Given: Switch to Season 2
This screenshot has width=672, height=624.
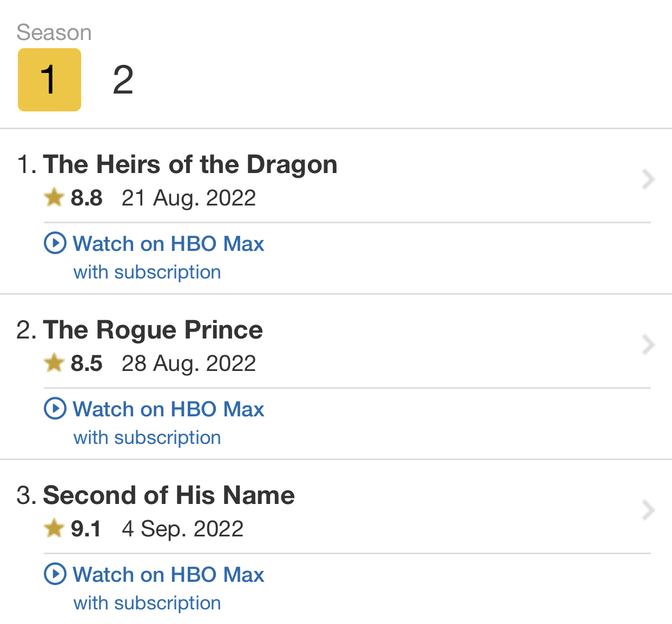Looking at the screenshot, I should coord(123,79).
